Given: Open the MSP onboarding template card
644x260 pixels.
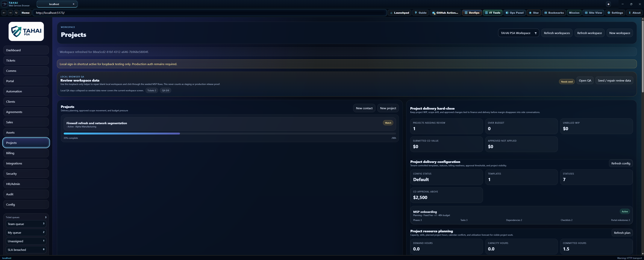Looking at the screenshot, I should click(x=521, y=215).
